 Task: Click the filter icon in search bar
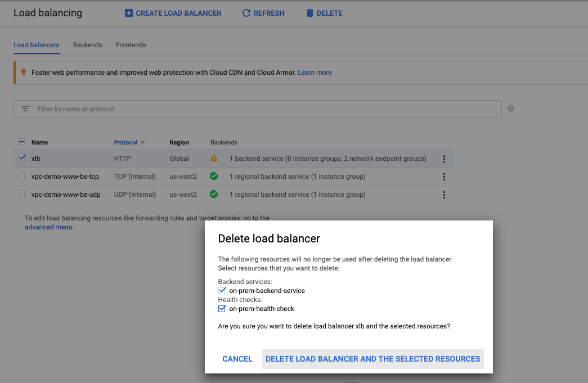point(25,109)
